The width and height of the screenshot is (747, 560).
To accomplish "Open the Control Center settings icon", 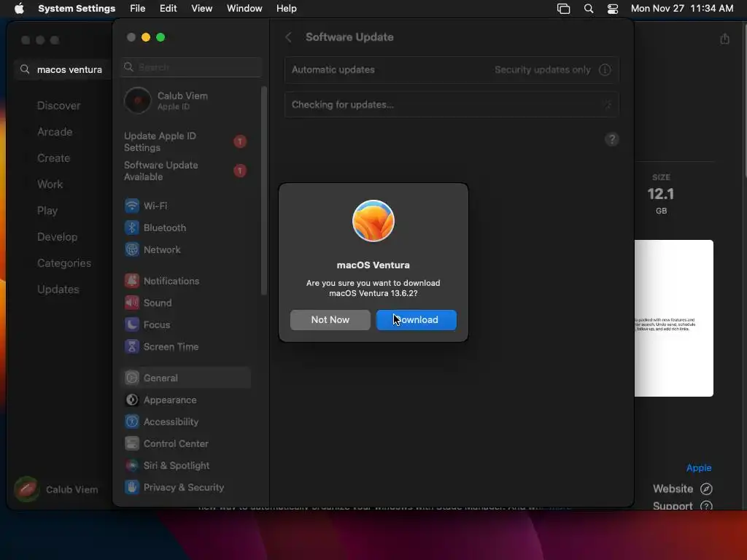I will click(x=132, y=444).
